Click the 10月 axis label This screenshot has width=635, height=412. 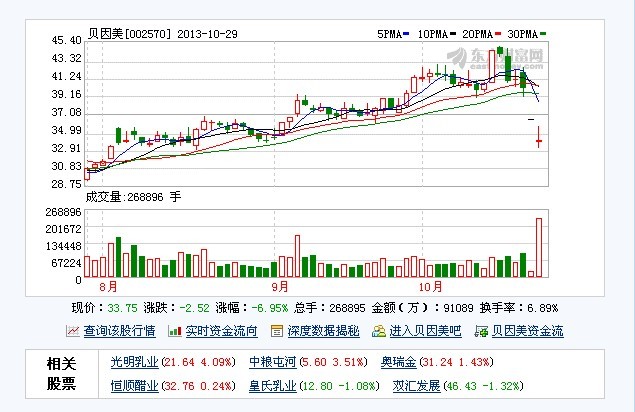pyautogui.click(x=430, y=287)
